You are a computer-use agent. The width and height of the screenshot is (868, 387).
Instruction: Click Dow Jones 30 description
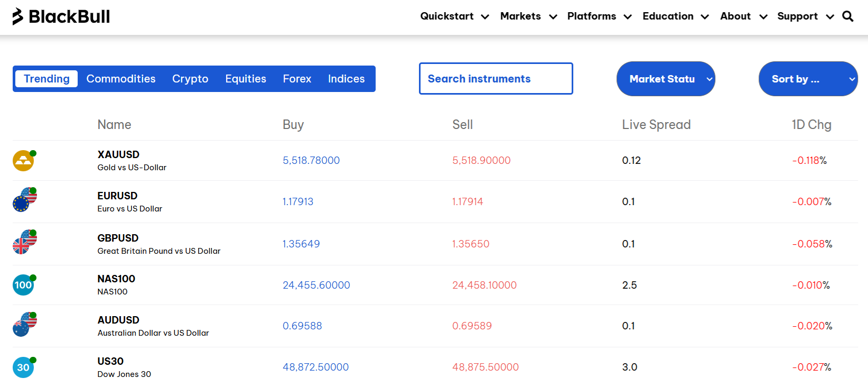[124, 374]
